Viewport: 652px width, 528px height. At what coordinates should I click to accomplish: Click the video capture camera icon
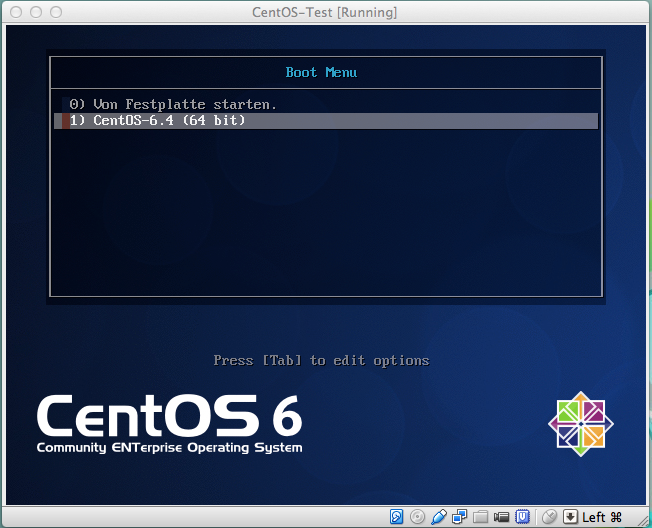point(501,517)
